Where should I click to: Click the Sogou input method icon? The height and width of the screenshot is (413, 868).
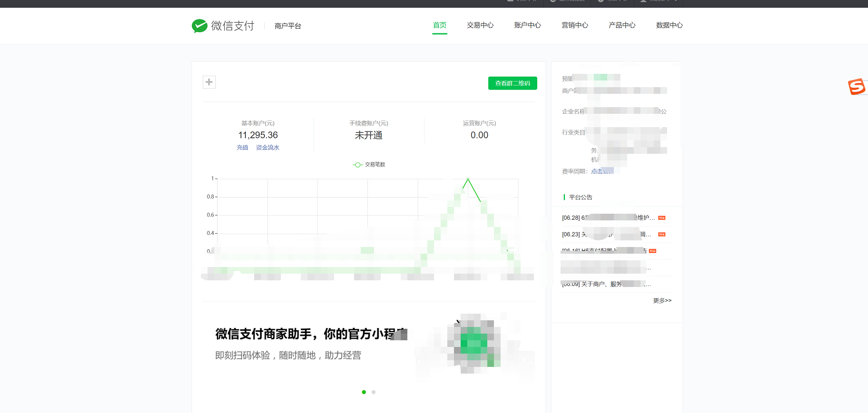point(856,87)
